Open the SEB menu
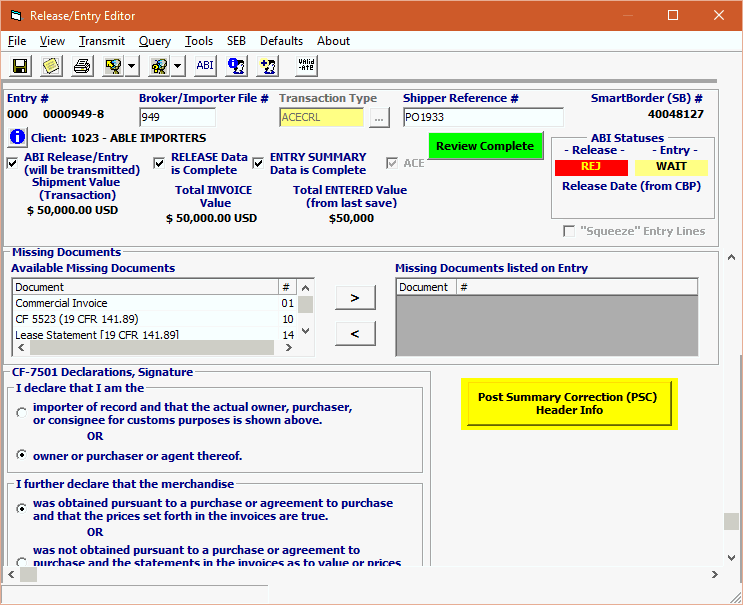The image size is (743, 605). (x=236, y=41)
